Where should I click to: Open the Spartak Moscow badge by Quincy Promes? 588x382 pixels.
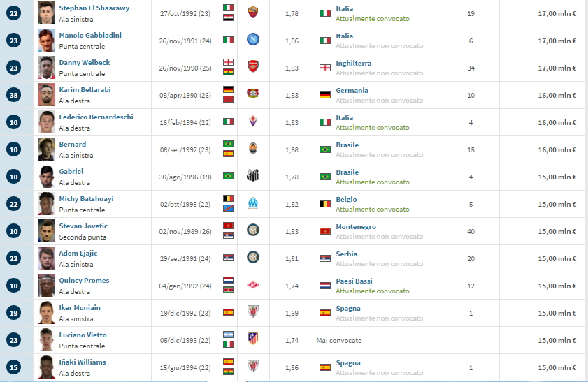coord(253,285)
